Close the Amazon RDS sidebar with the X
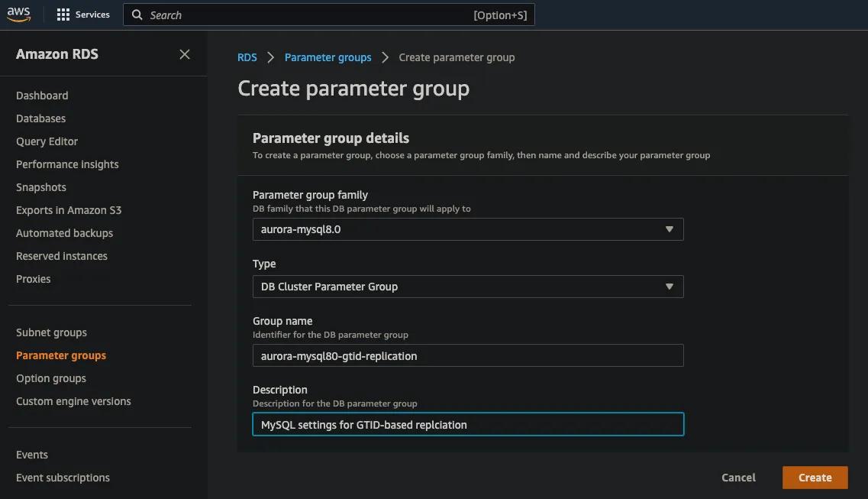868x499 pixels. pos(184,54)
